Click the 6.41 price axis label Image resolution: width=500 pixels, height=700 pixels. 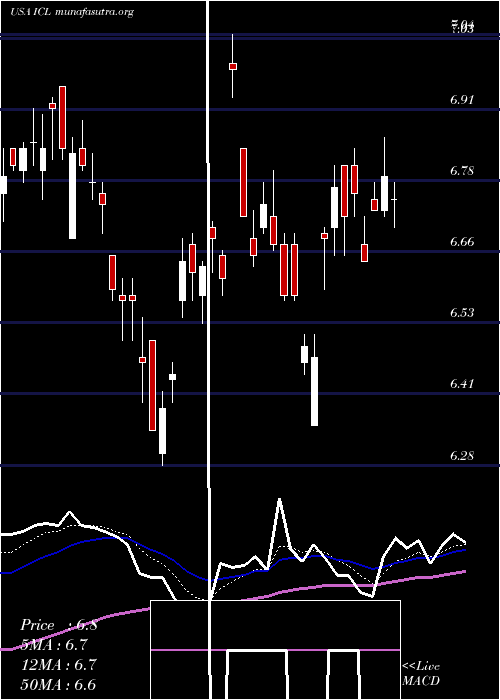pos(462,383)
